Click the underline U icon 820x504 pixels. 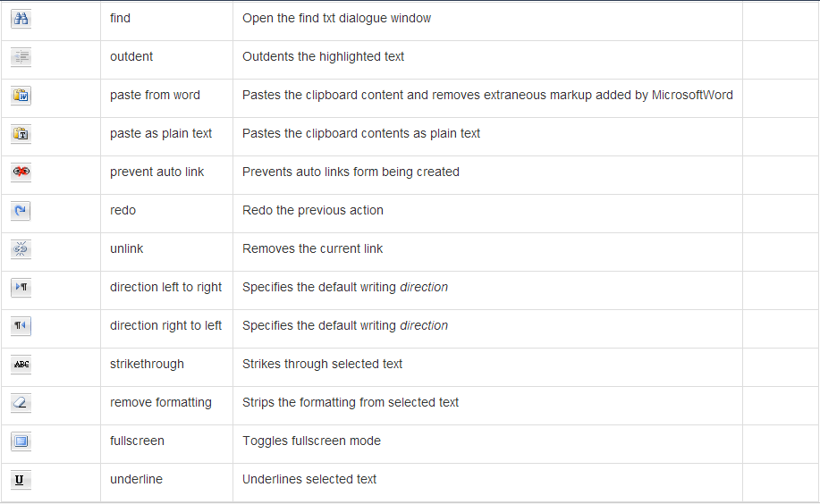(x=21, y=480)
